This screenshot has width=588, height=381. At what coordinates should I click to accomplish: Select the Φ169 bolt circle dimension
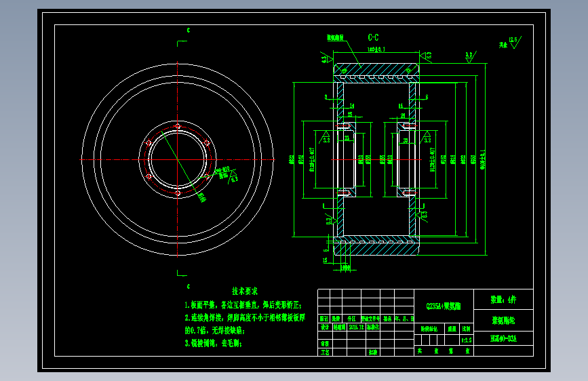point(201,197)
